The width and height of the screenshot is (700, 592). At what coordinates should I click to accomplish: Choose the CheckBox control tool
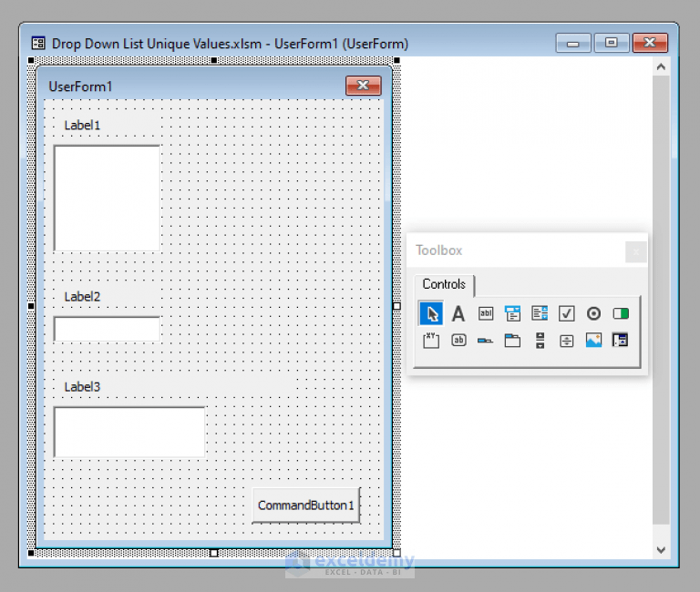(x=567, y=313)
